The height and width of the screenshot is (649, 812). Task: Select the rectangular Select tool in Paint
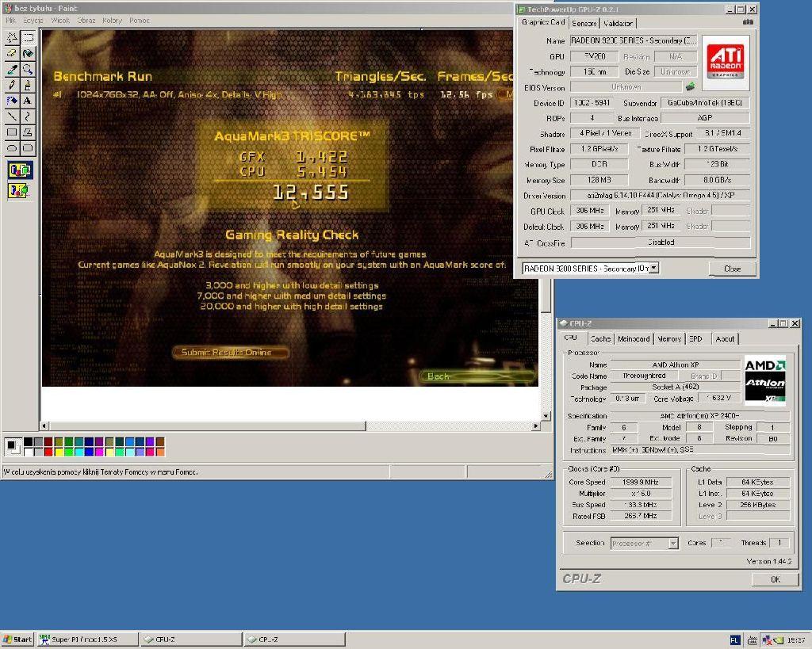(x=28, y=37)
